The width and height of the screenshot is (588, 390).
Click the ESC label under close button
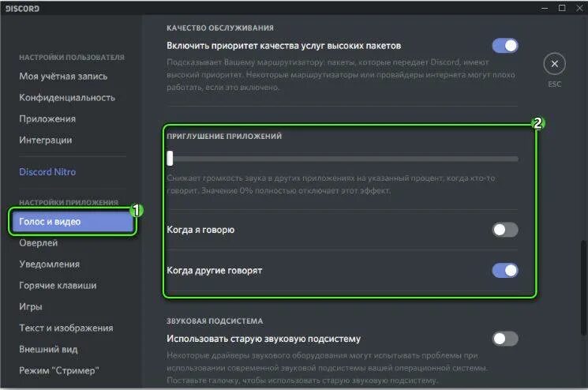[555, 84]
